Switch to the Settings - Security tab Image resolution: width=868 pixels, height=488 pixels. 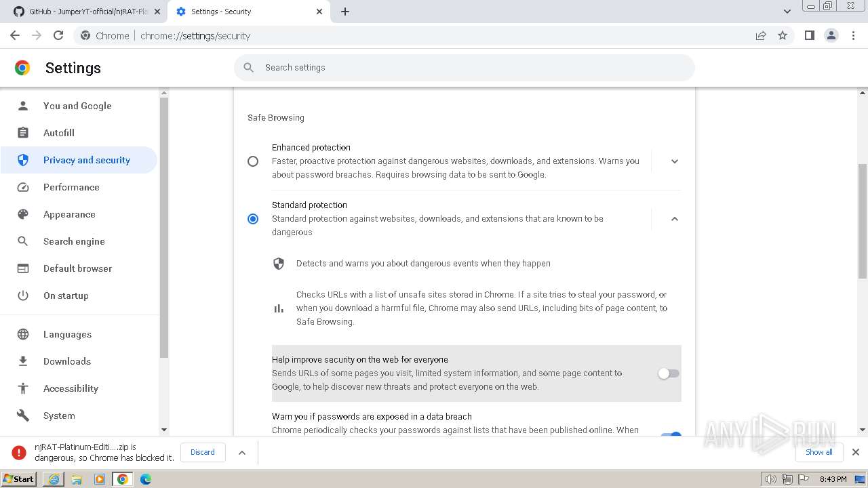tap(249, 12)
